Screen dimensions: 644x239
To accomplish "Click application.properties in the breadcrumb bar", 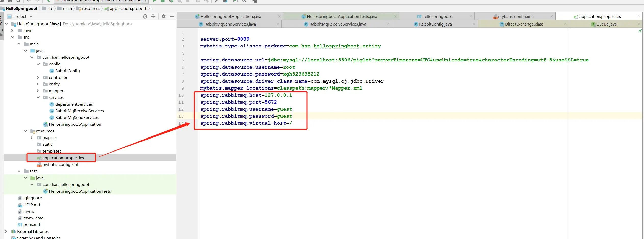I will (131, 8).
